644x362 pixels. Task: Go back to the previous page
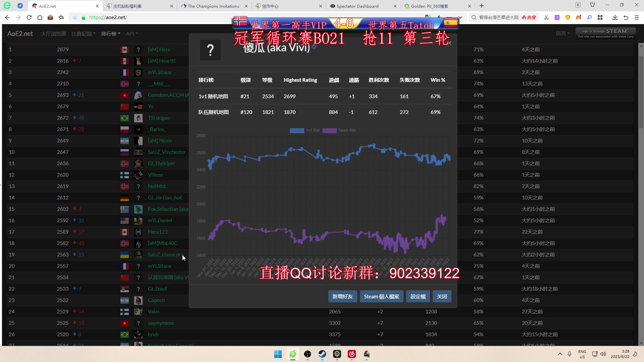[x=7, y=17]
